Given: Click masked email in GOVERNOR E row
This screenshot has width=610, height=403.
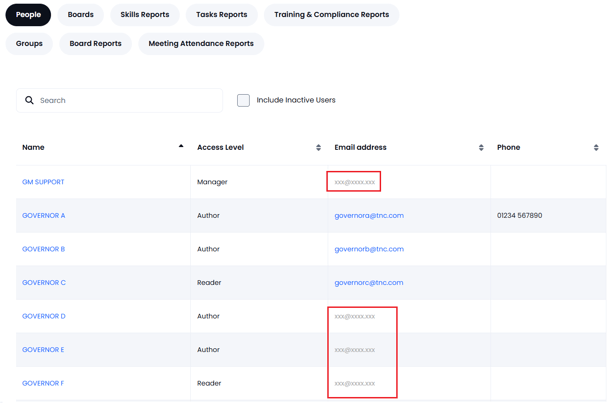Looking at the screenshot, I should point(355,350).
